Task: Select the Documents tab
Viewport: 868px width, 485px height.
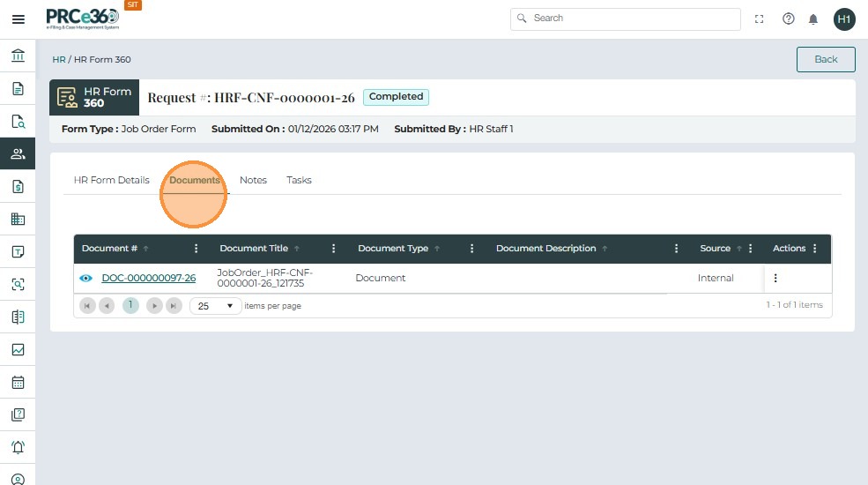Action: point(194,180)
